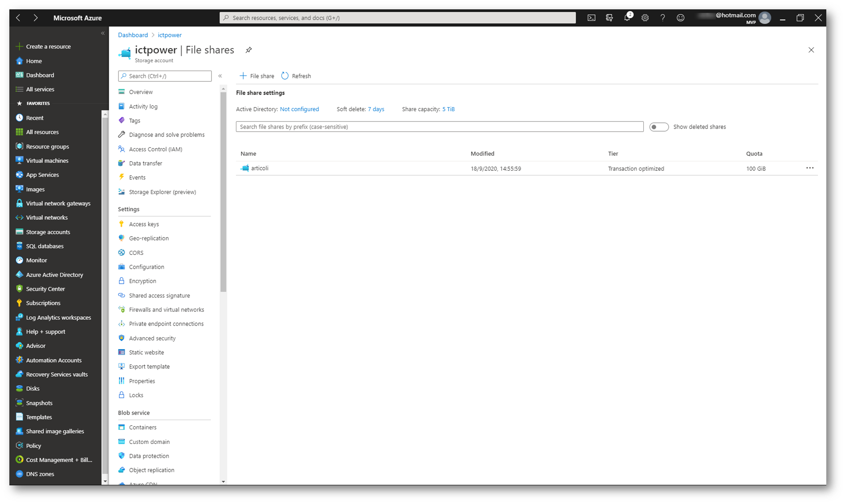The height and width of the screenshot is (504, 845).
Task: Click the DNS zones icon
Action: [19, 474]
